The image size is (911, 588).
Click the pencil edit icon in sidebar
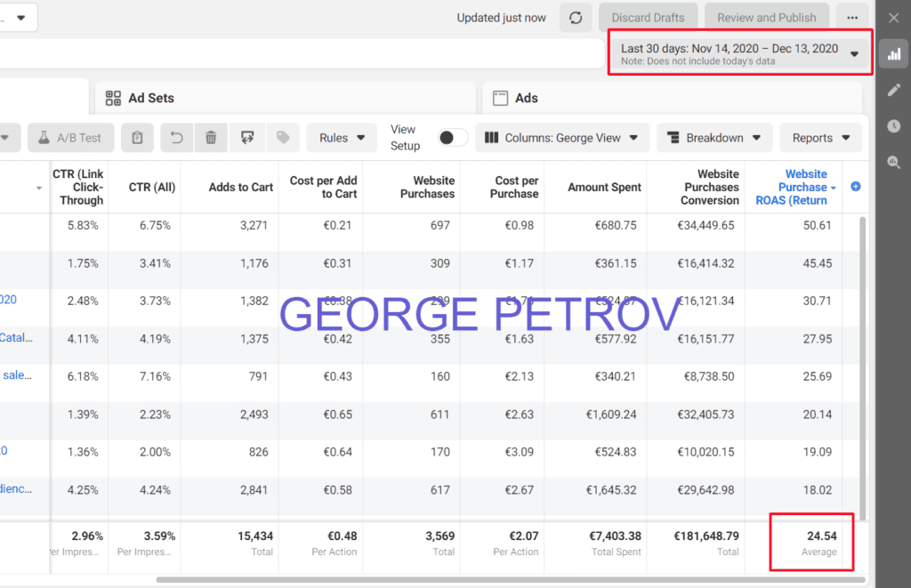[894, 90]
